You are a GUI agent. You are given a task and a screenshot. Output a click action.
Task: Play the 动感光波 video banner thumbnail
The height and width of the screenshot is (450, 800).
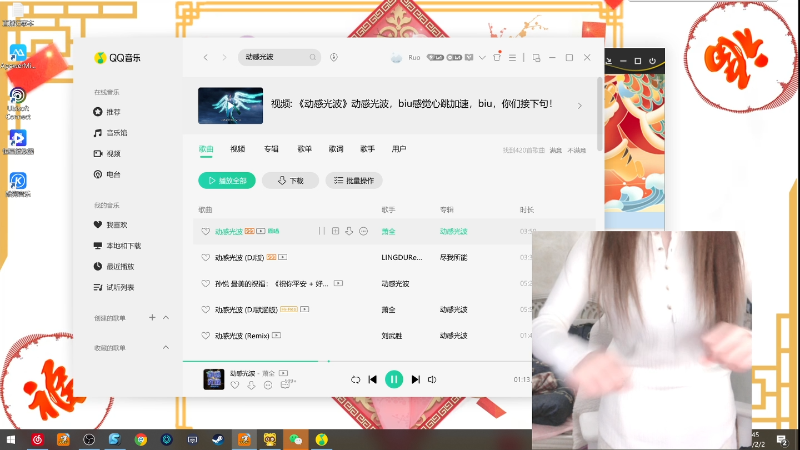point(231,106)
